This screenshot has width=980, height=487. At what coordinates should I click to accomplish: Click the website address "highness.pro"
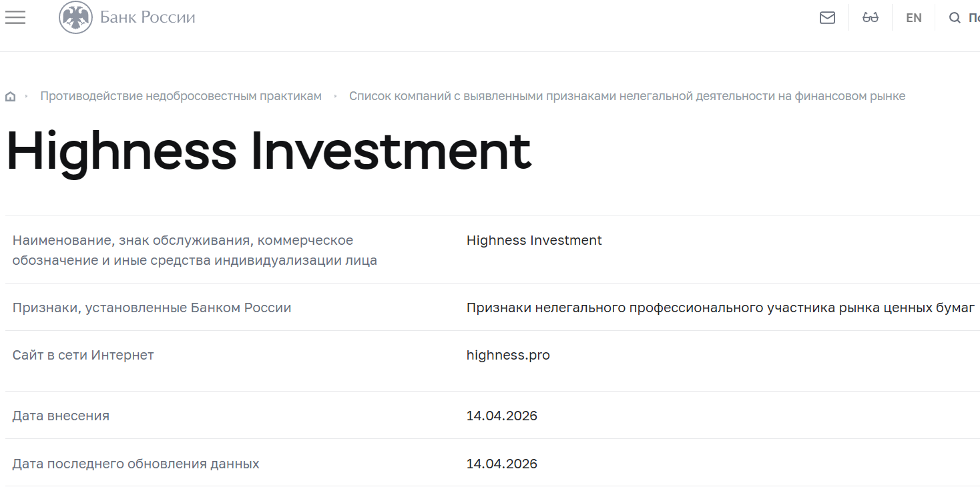click(509, 354)
